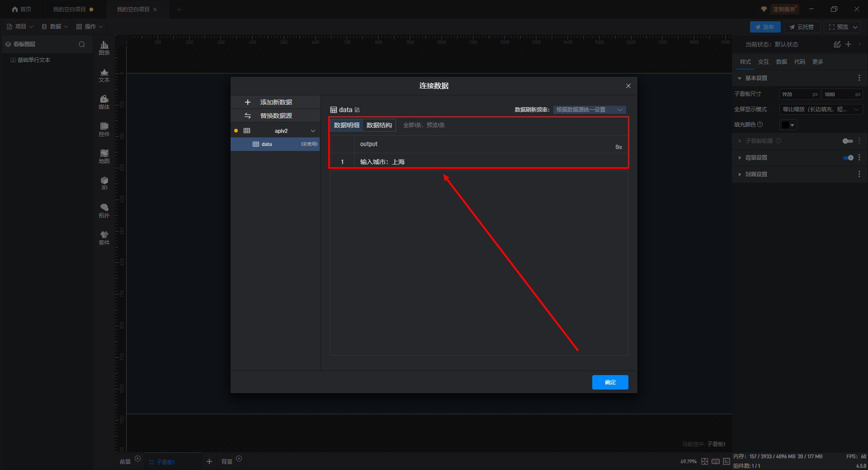Open the 套件 kit components panel

104,238
